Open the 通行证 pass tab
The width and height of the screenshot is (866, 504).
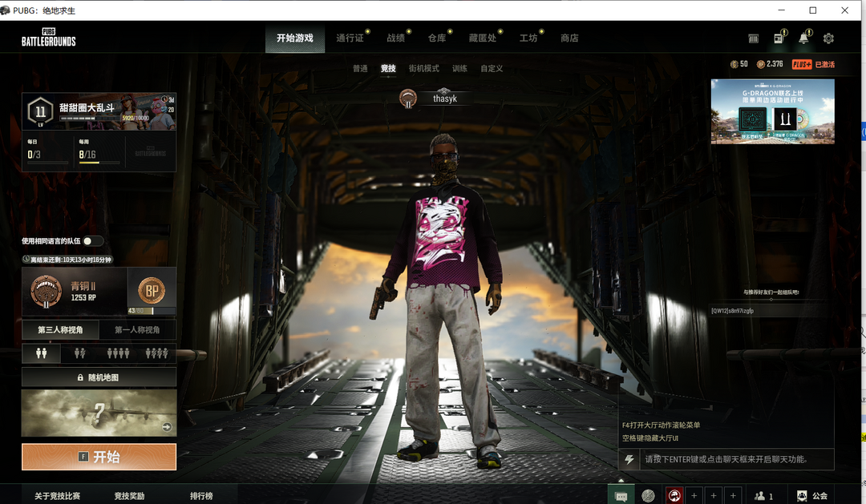(350, 38)
